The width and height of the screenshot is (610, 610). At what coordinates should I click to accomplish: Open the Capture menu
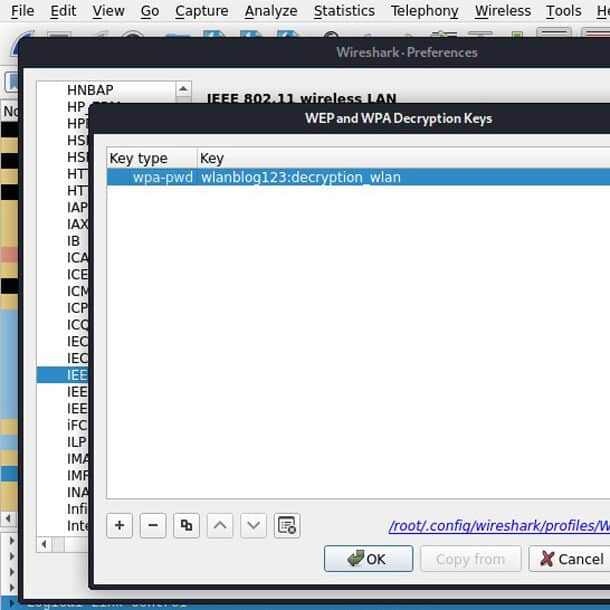202,11
